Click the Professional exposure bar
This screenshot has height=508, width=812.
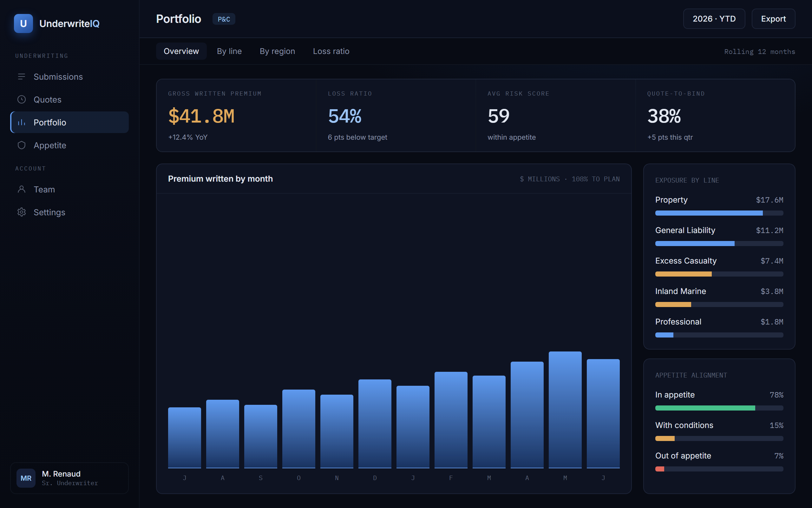[719, 335]
